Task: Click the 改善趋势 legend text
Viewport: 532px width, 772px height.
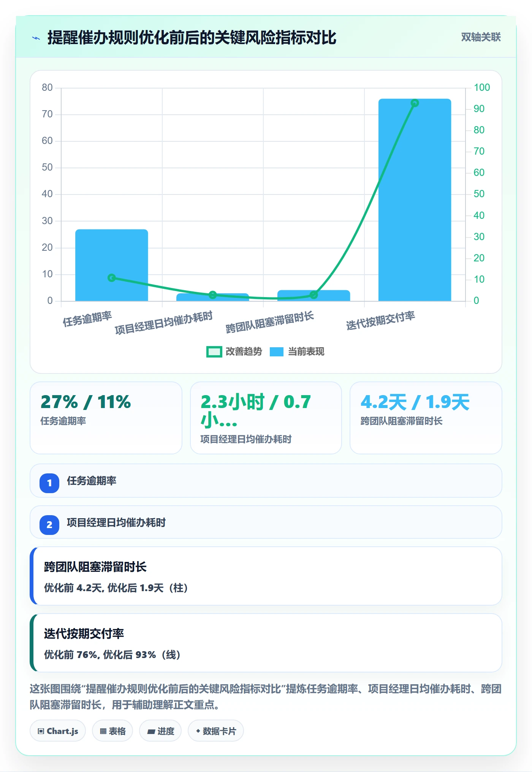Action: (x=244, y=352)
